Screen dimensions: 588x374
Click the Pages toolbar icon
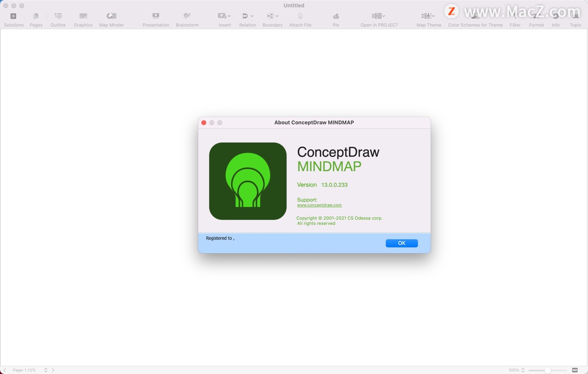coord(36,16)
